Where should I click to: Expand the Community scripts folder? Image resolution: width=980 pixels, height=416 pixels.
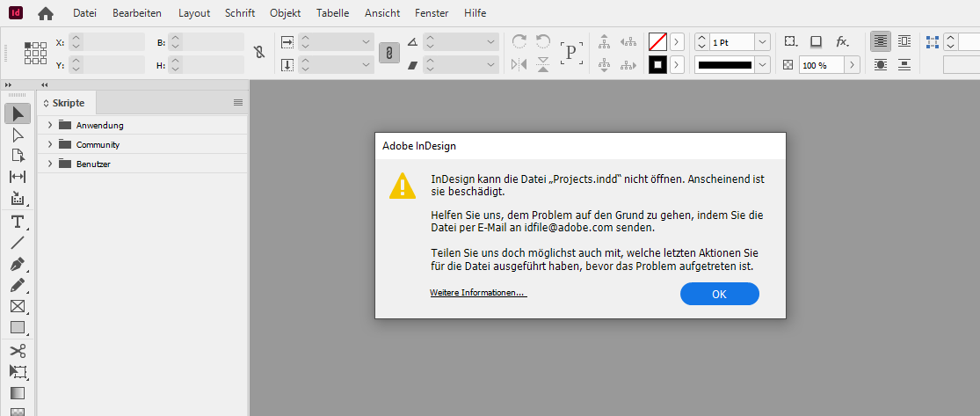[x=50, y=144]
